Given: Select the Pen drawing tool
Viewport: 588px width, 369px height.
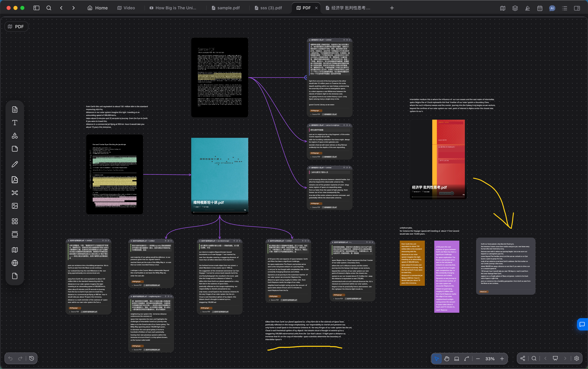Looking at the screenshot, I should [15, 164].
